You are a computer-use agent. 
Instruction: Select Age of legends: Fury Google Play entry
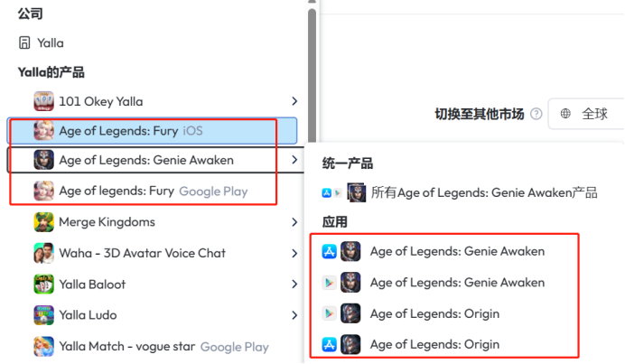153,191
